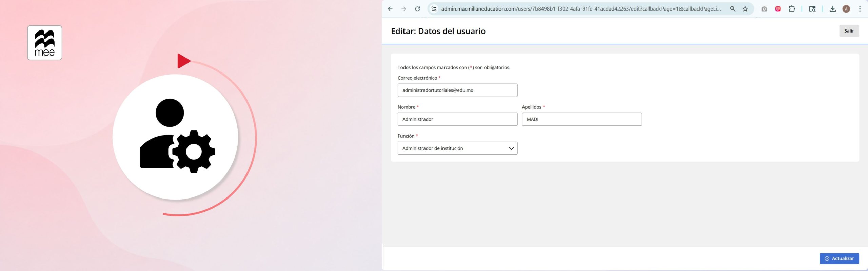Viewport: 868px width, 271px height.
Task: Click the 'Función' label
Action: (x=406, y=136)
